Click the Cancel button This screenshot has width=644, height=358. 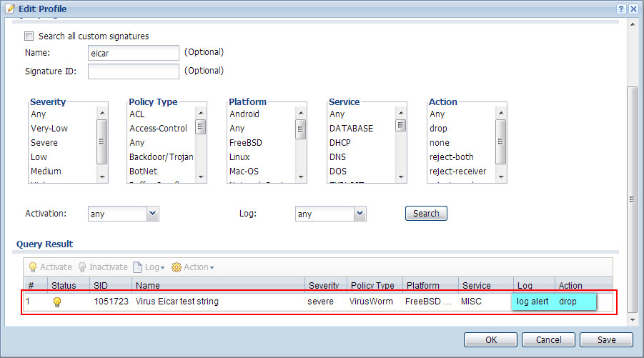pyautogui.click(x=548, y=340)
